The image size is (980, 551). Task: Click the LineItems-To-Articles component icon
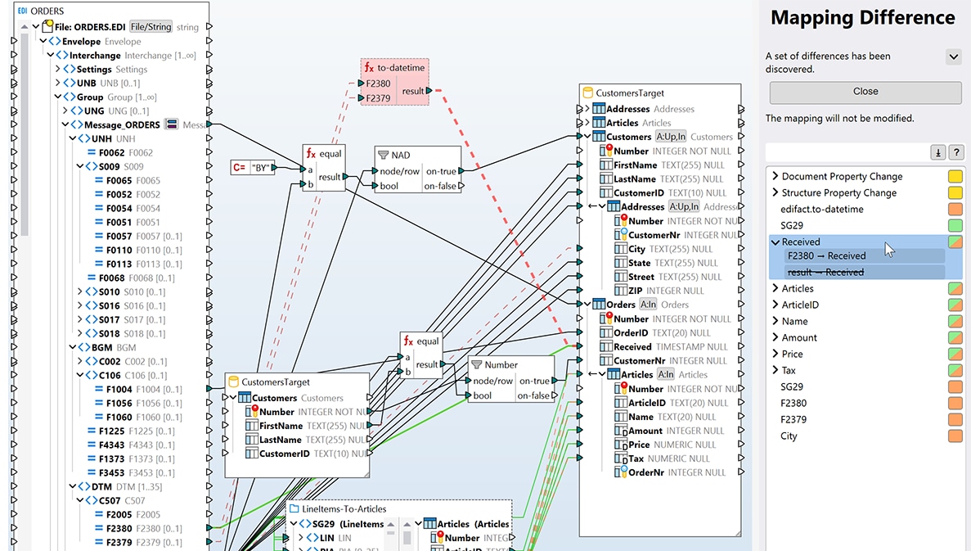click(x=294, y=508)
